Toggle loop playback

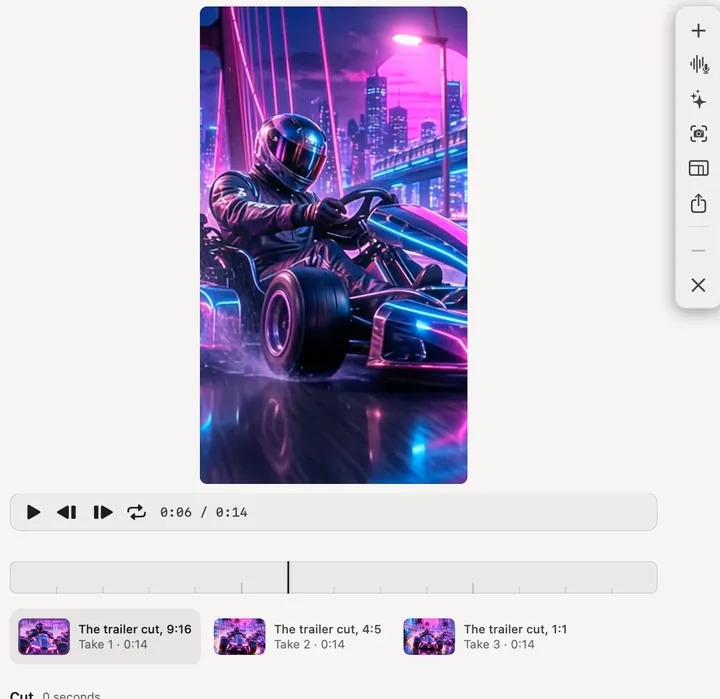tap(136, 512)
